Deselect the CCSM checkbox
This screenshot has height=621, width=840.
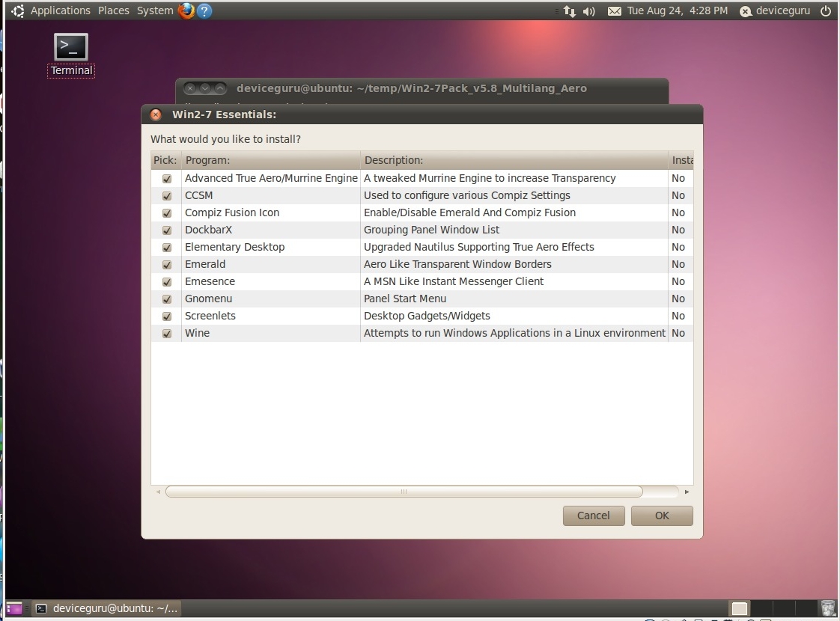tap(167, 196)
